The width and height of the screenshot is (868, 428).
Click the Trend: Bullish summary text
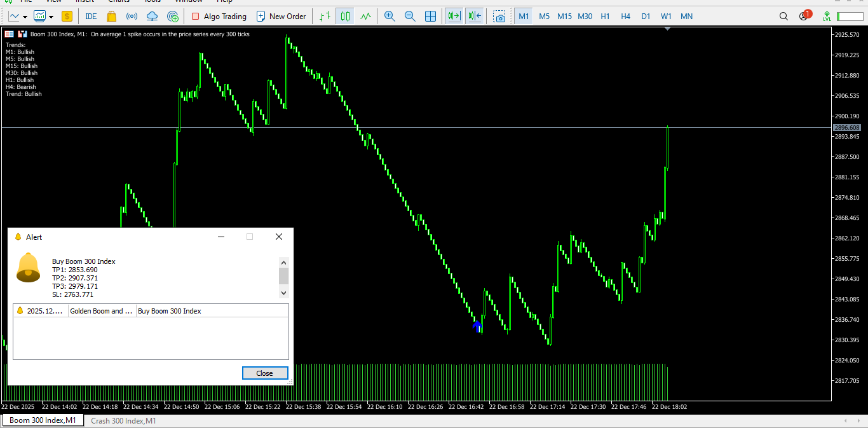pyautogui.click(x=24, y=94)
